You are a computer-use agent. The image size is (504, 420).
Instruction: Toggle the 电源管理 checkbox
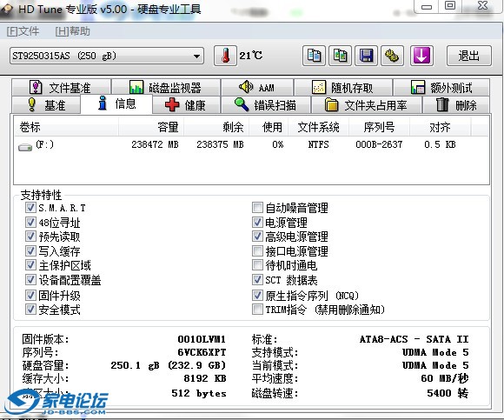click(x=257, y=222)
